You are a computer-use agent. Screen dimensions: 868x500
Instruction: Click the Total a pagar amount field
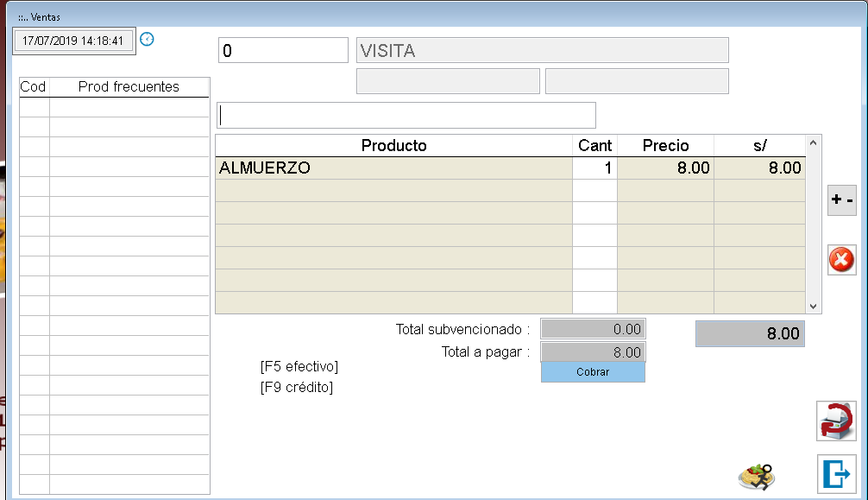click(x=593, y=352)
